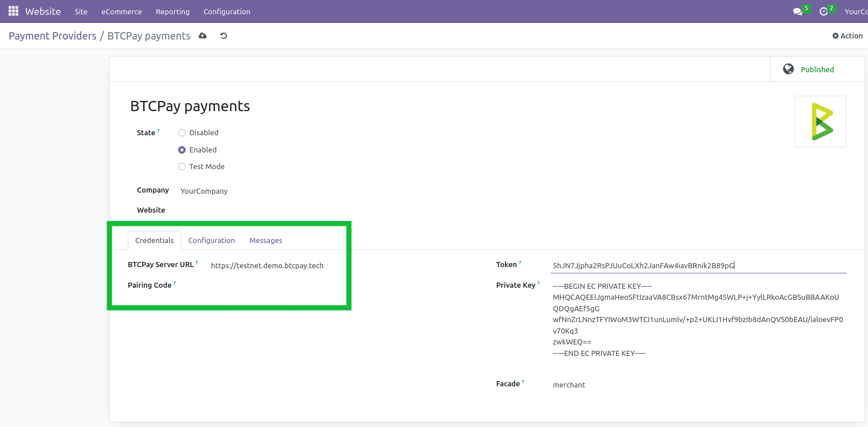868x427 pixels.
Task: Open the activities clock icon
Action: pyautogui.click(x=824, y=11)
